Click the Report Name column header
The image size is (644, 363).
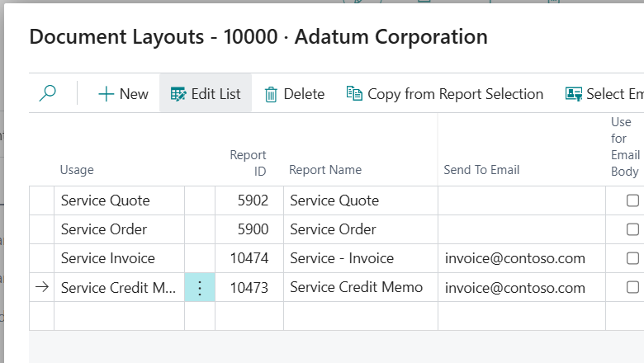point(325,170)
